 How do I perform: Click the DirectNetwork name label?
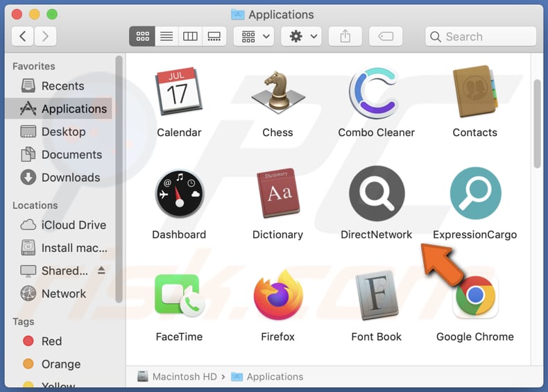point(377,235)
